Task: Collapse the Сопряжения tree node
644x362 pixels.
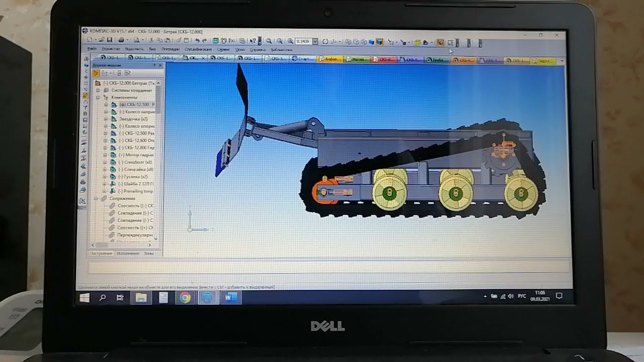Action: pyautogui.click(x=96, y=199)
